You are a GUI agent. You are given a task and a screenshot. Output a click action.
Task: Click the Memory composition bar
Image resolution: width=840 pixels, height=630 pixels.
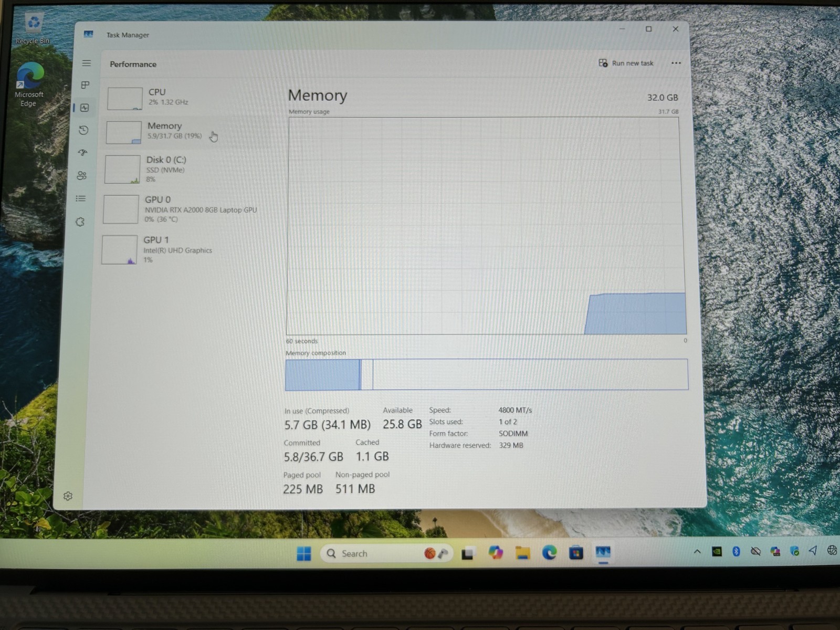(x=487, y=374)
